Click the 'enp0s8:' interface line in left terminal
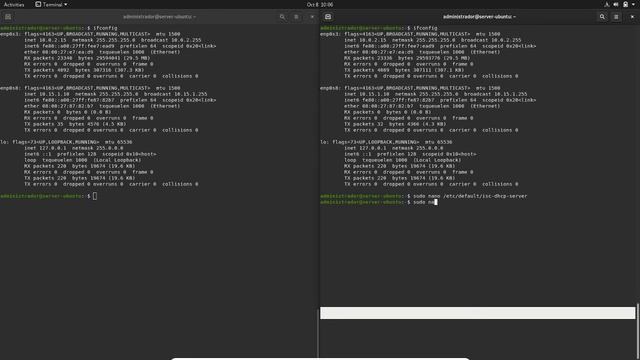The width and height of the screenshot is (640, 360). (x=90, y=88)
